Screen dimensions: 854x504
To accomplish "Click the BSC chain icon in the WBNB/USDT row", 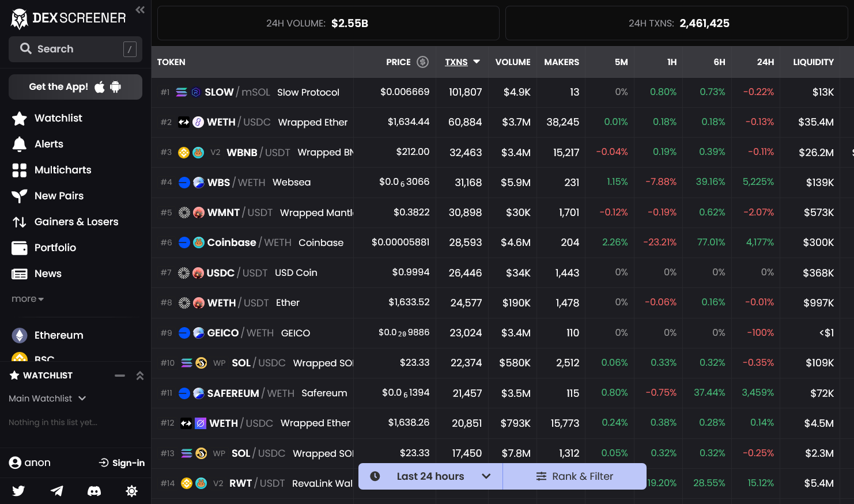I will [184, 153].
